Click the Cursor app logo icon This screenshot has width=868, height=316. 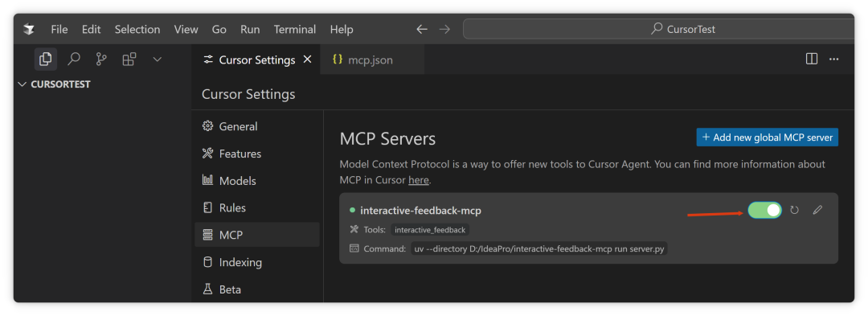[29, 29]
